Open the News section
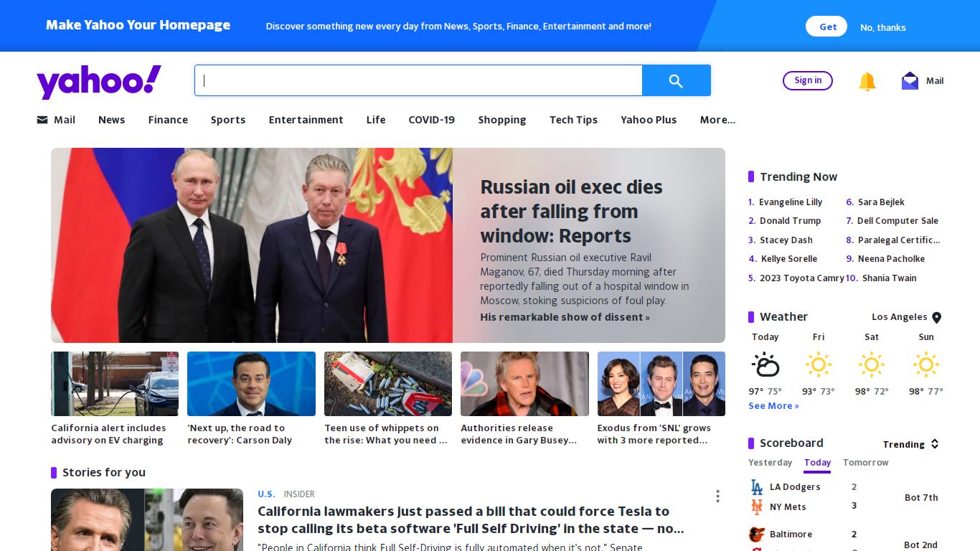 111,120
